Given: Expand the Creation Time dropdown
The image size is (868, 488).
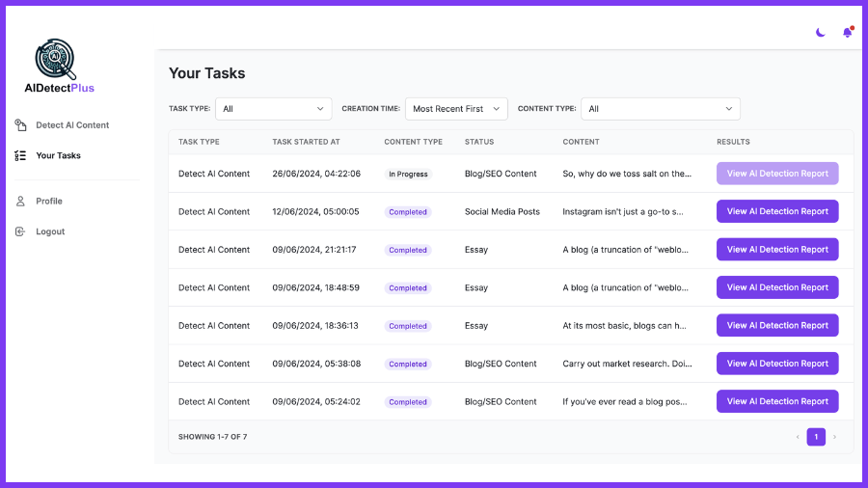Looking at the screenshot, I should tap(456, 109).
